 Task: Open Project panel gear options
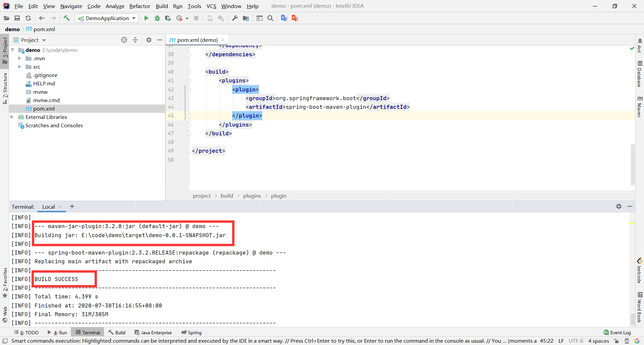point(149,40)
